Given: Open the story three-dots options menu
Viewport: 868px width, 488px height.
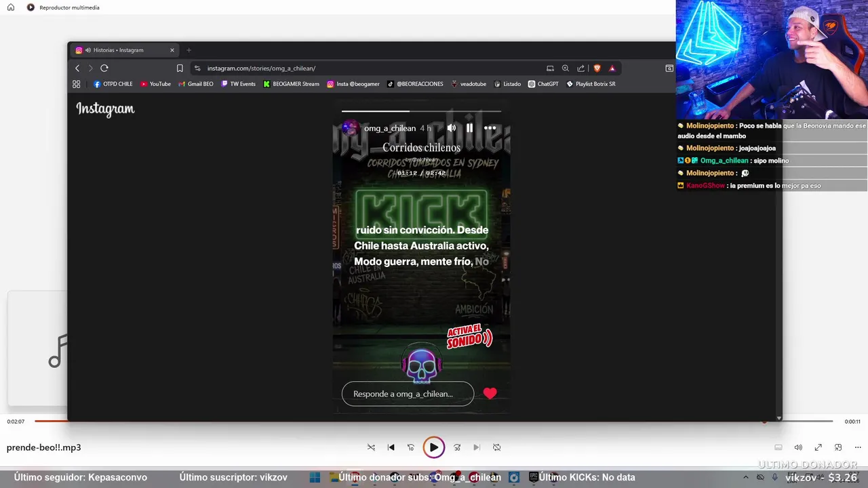Looking at the screenshot, I should [x=490, y=128].
